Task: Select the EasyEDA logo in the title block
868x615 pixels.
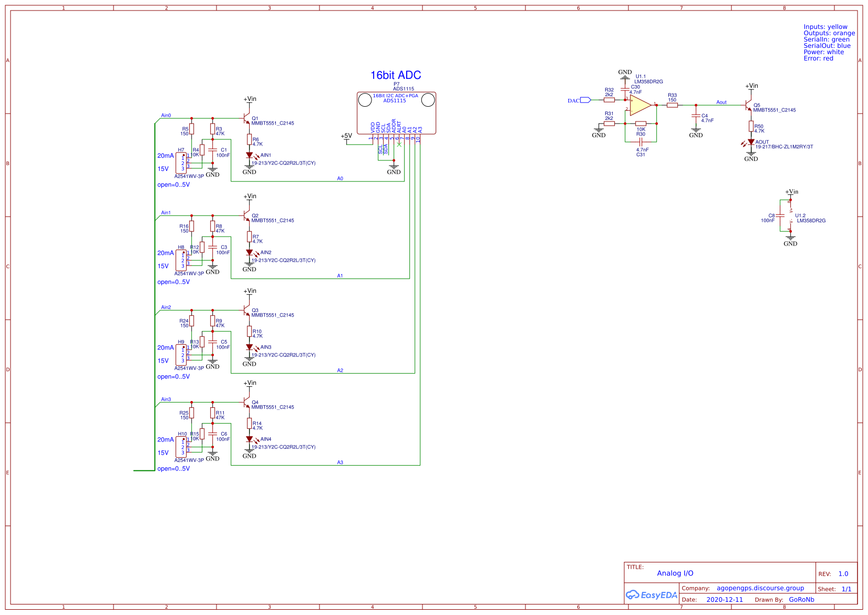Action: [x=651, y=594]
